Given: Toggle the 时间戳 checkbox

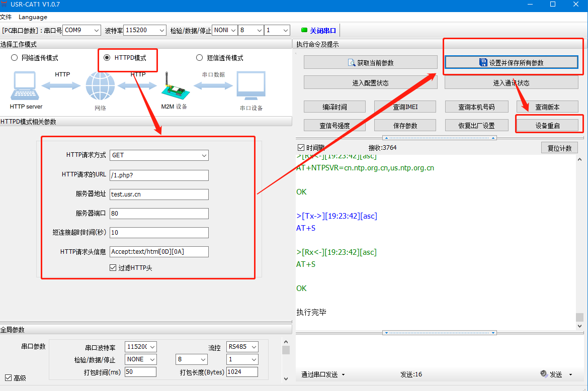Looking at the screenshot, I should coord(301,148).
